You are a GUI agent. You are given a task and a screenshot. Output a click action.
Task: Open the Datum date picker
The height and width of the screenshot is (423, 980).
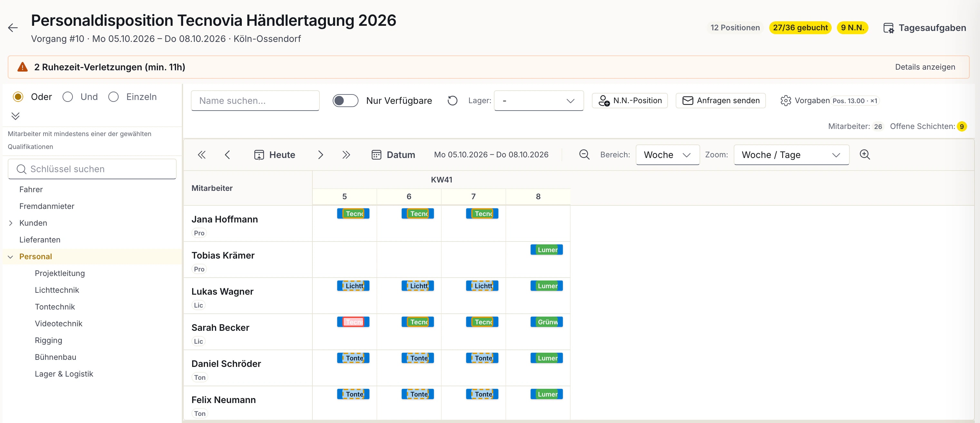coord(393,155)
